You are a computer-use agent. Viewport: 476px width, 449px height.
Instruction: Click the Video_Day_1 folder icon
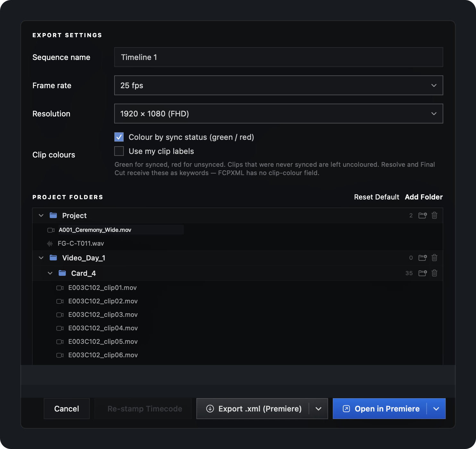(x=53, y=258)
